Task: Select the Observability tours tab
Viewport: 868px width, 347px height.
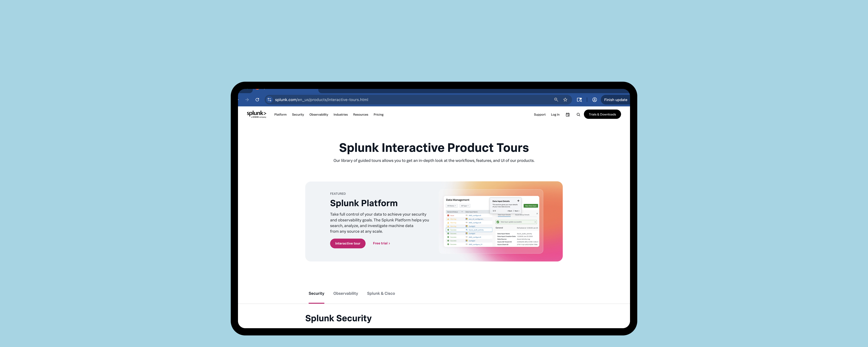Action: click(345, 294)
